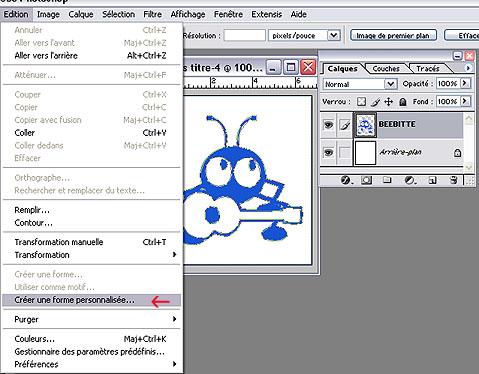Viewport: 479px width, 374px height.
Task: Toggle link box on Arrière-plan layer
Action: coord(345,153)
